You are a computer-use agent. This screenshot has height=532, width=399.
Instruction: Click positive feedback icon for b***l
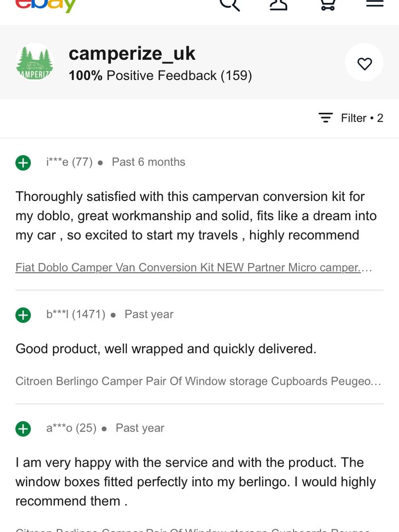(23, 315)
